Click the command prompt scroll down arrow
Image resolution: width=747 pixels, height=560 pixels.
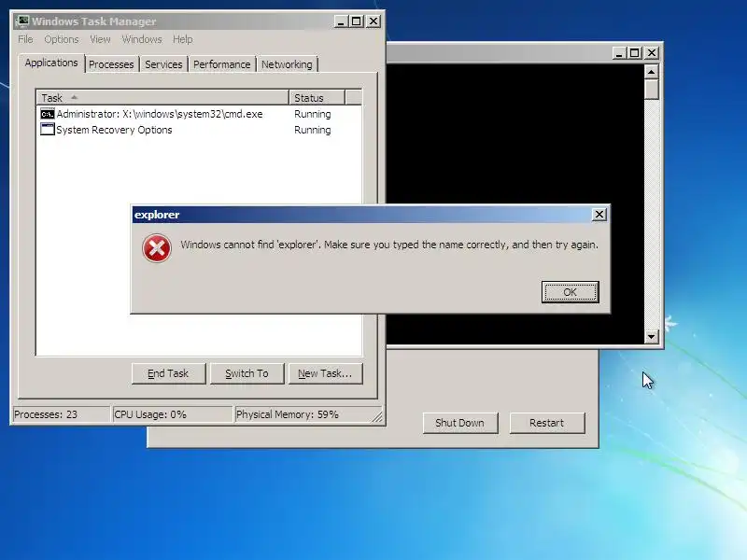pos(651,337)
